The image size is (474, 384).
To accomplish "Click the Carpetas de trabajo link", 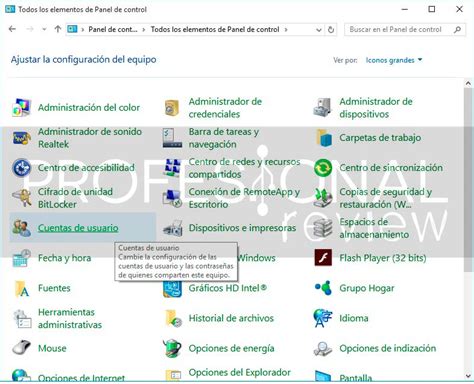I will [380, 138].
